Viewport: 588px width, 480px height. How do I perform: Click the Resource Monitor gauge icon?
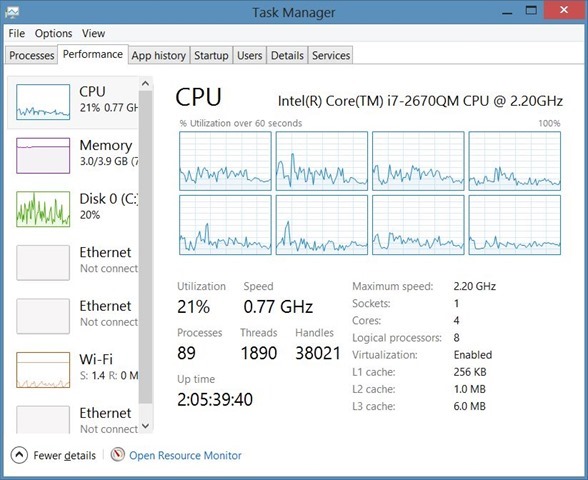point(118,454)
